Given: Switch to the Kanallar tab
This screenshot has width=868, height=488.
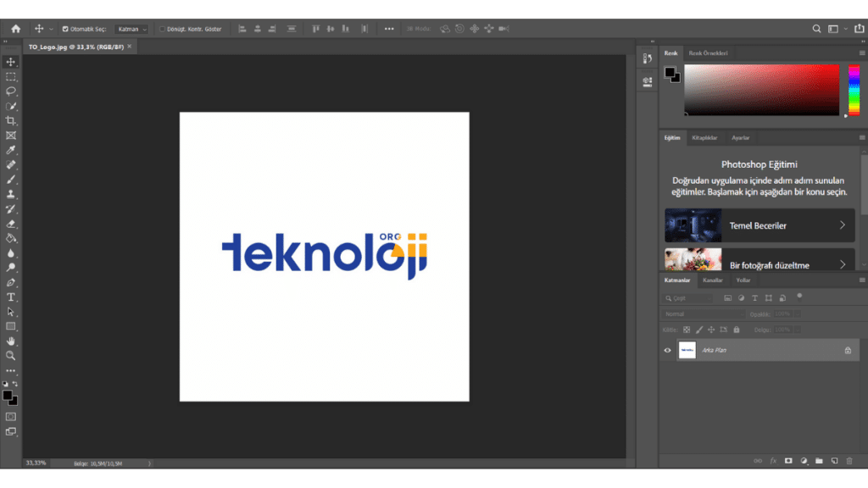Looking at the screenshot, I should tap(712, 280).
